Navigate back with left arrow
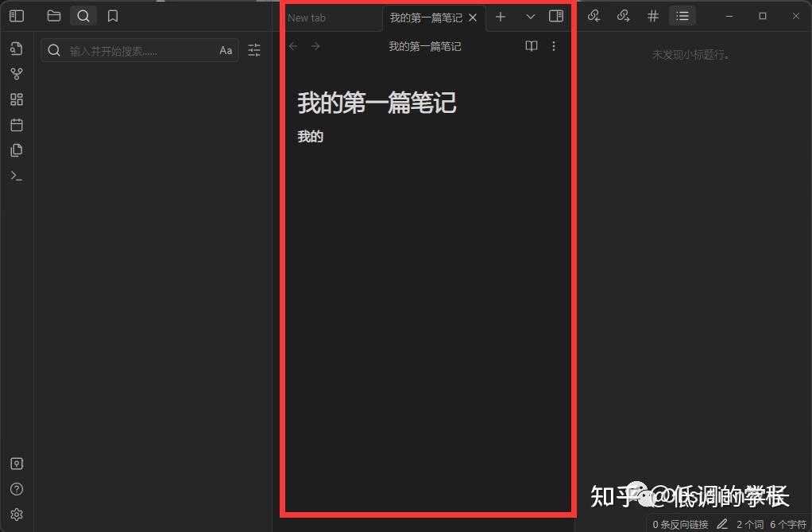Image resolution: width=812 pixels, height=532 pixels. (x=294, y=46)
